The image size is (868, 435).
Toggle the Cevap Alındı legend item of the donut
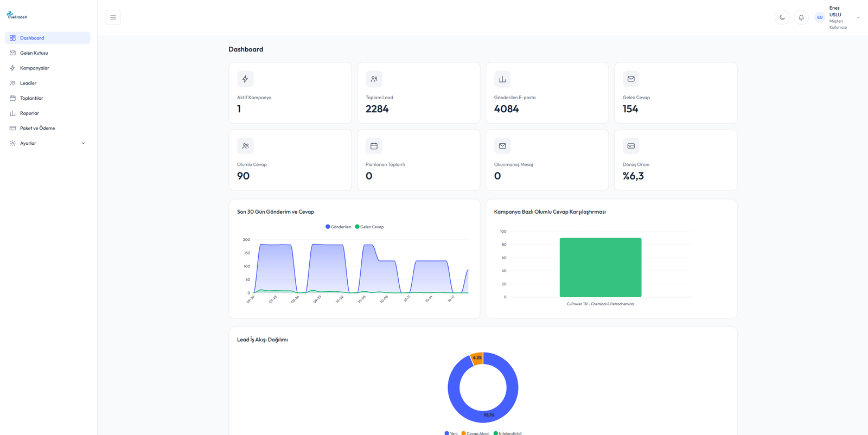(x=475, y=433)
